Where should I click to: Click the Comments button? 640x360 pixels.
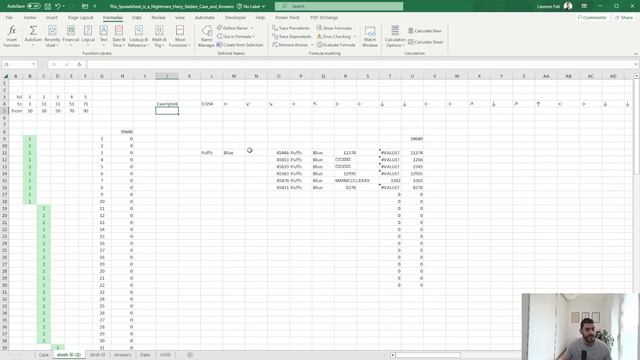pos(592,18)
